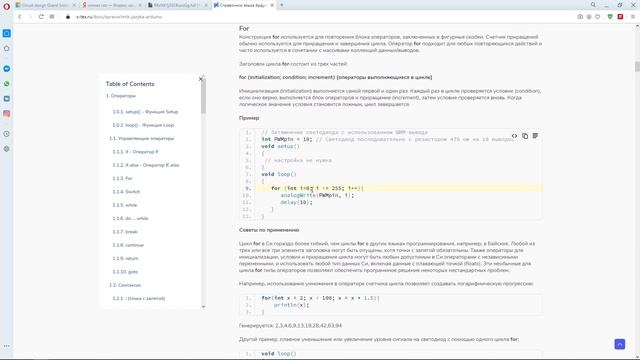The width and height of the screenshot is (640, 360).
Task: Go to '1.0.1. setup()' contents entry
Action: [x=145, y=112]
